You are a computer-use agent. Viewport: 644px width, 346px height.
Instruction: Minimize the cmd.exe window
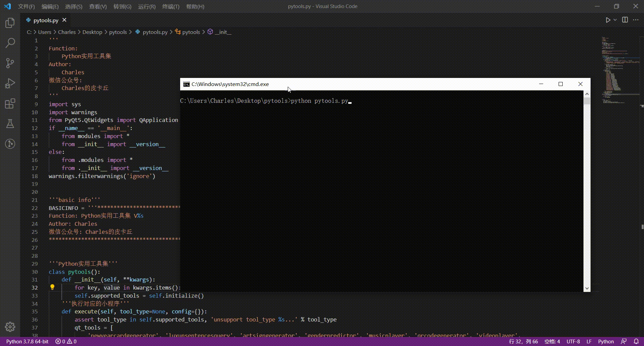coord(541,84)
